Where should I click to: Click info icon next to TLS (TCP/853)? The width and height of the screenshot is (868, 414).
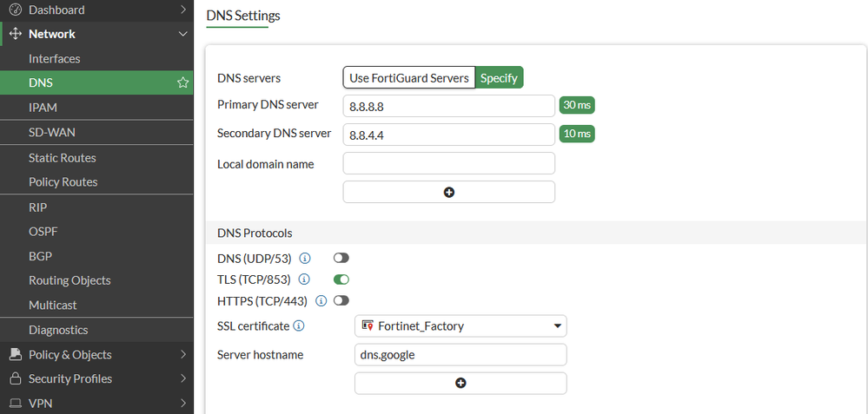305,279
